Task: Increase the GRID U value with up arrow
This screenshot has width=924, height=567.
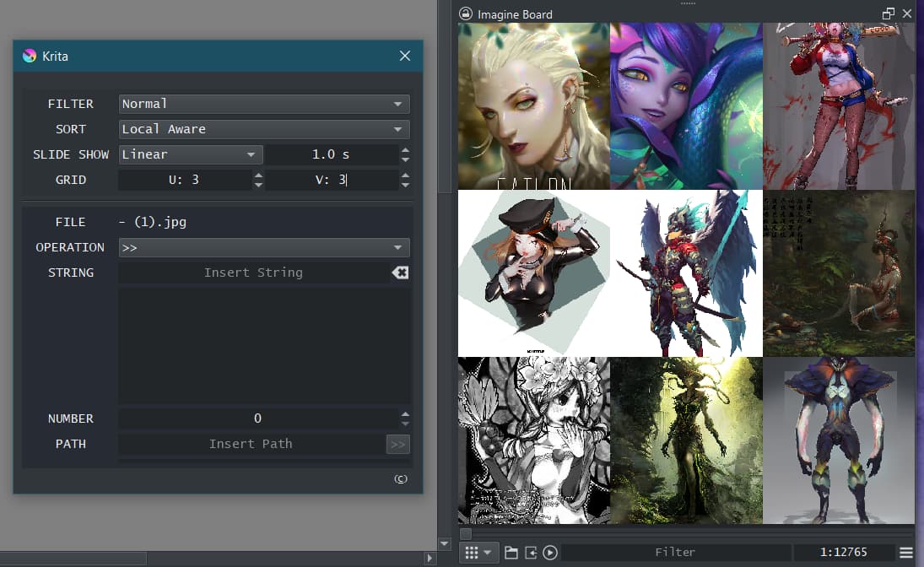Action: coord(258,175)
